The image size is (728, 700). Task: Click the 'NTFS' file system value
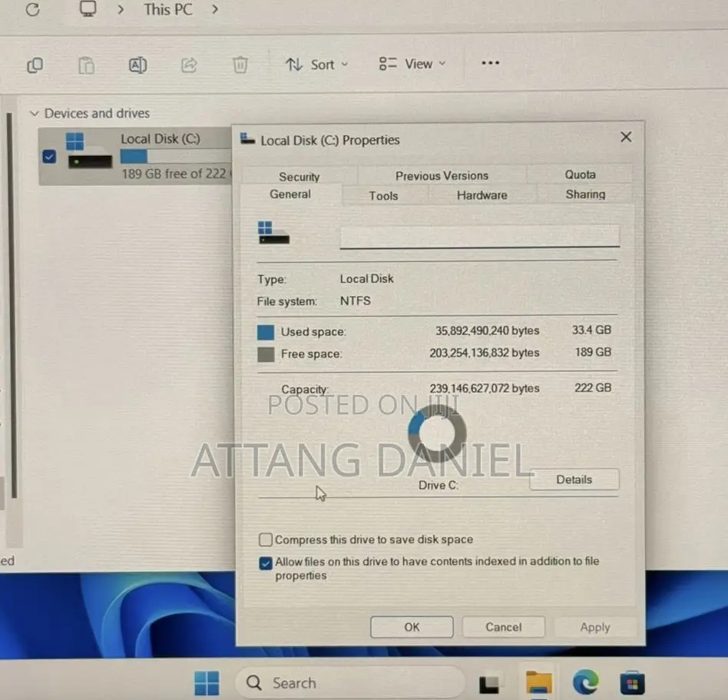[356, 301]
